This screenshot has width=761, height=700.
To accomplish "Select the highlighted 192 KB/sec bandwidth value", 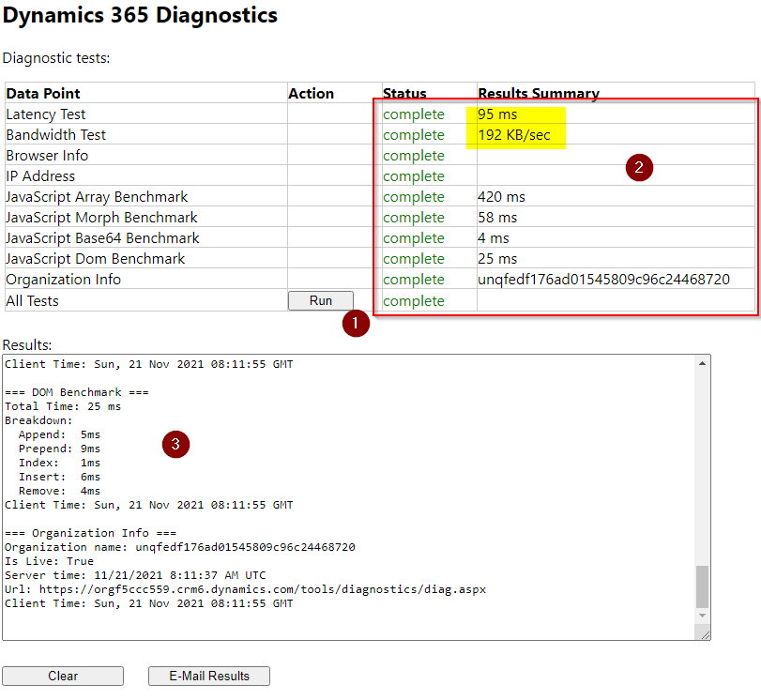I will point(511,134).
